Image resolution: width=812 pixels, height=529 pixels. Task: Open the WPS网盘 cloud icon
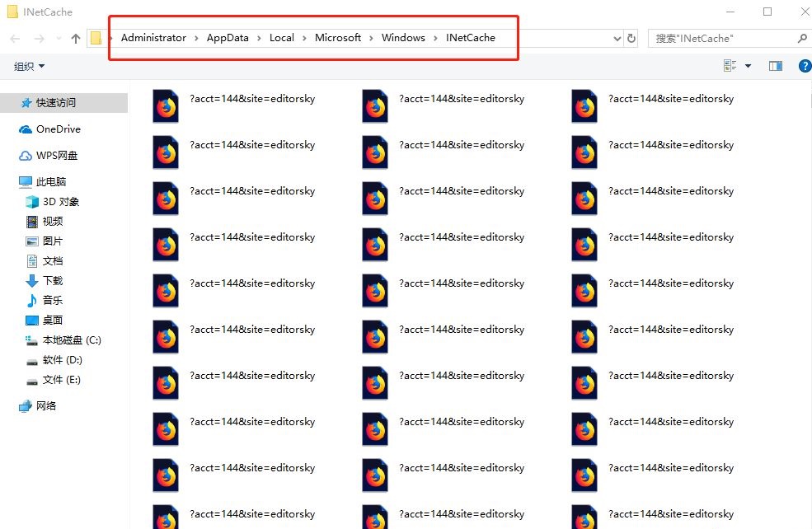pos(26,156)
